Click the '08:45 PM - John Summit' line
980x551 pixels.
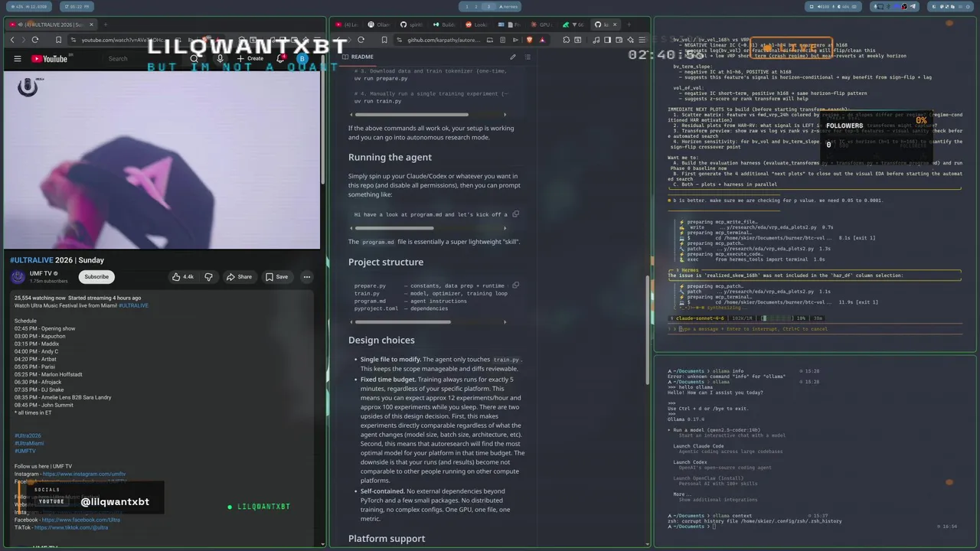[44, 405]
